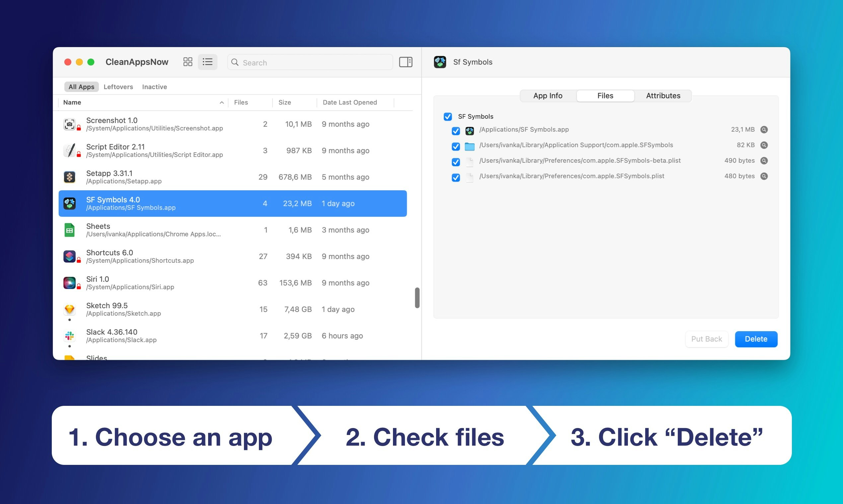The width and height of the screenshot is (843, 504).
Task: Click the 6 hours ago date cell
Action: (342, 336)
